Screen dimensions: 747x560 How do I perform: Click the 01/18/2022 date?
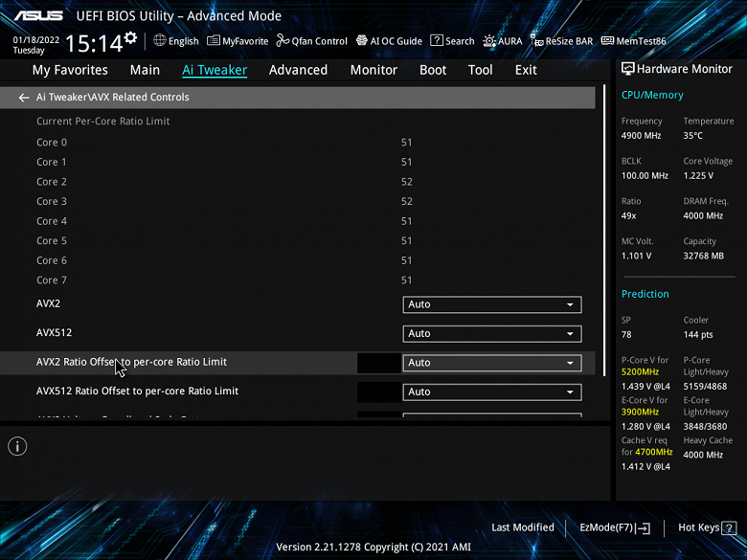pyautogui.click(x=36, y=40)
